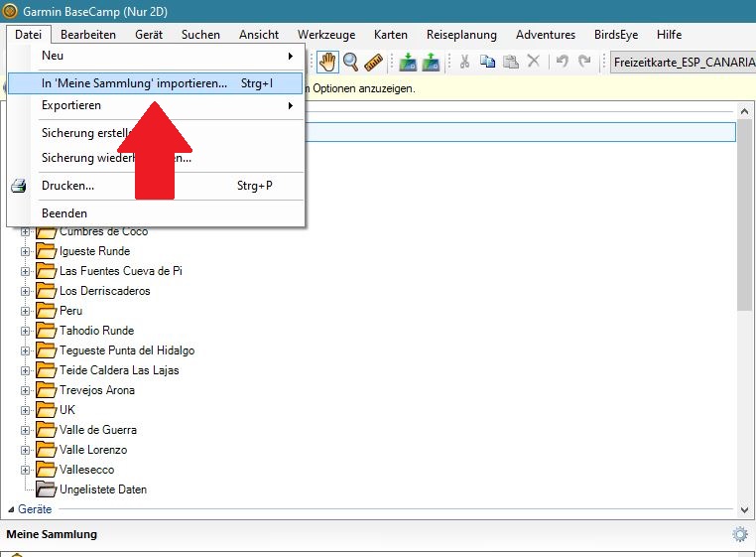Viewport: 756px width, 557px height.
Task: Expand the Tegueste Punta del Hidalgo folder
Action: point(25,350)
